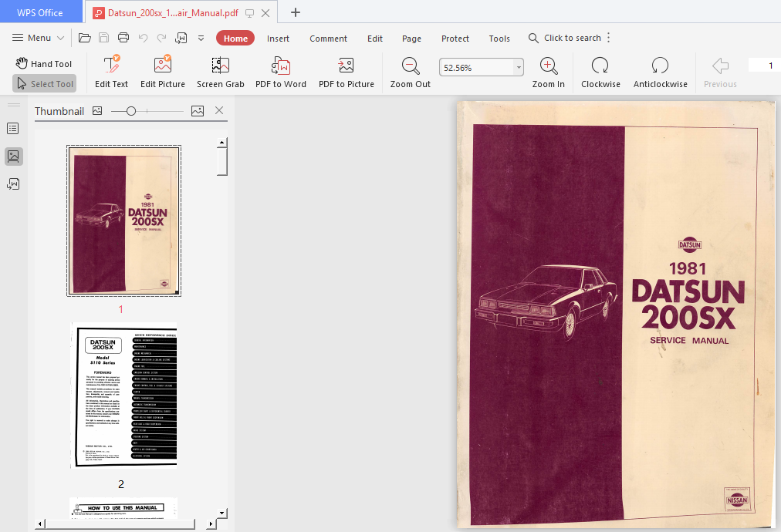Select the Datsun_200sx PDF document tab

[x=173, y=13]
